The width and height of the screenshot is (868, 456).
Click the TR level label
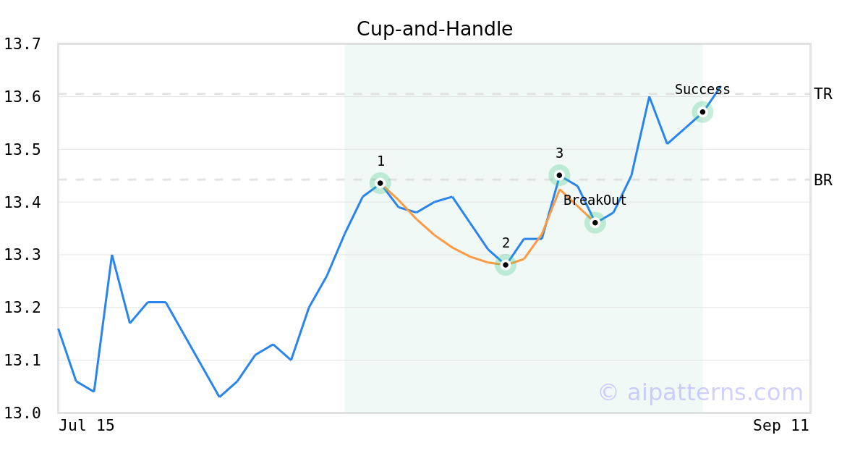823,94
